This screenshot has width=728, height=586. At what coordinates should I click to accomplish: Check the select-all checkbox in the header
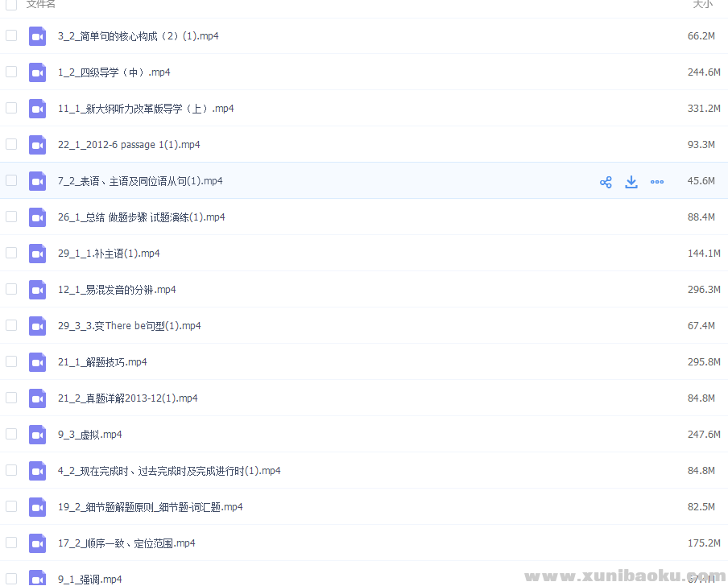[10, 4]
